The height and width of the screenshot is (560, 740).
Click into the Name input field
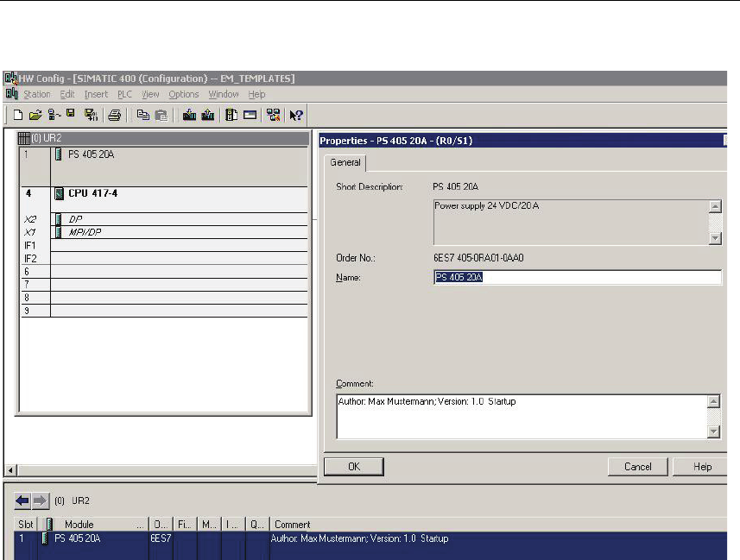pos(577,277)
